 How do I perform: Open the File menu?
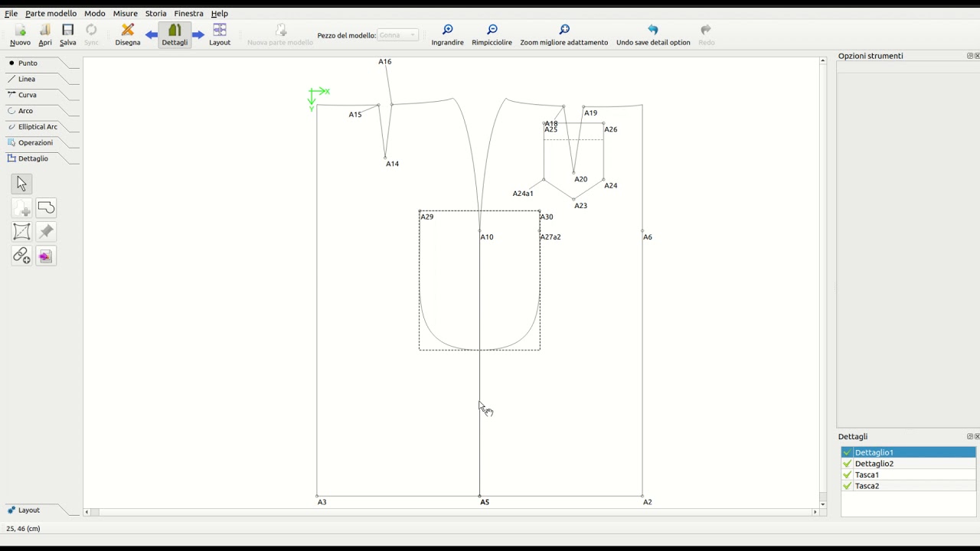pos(11,13)
